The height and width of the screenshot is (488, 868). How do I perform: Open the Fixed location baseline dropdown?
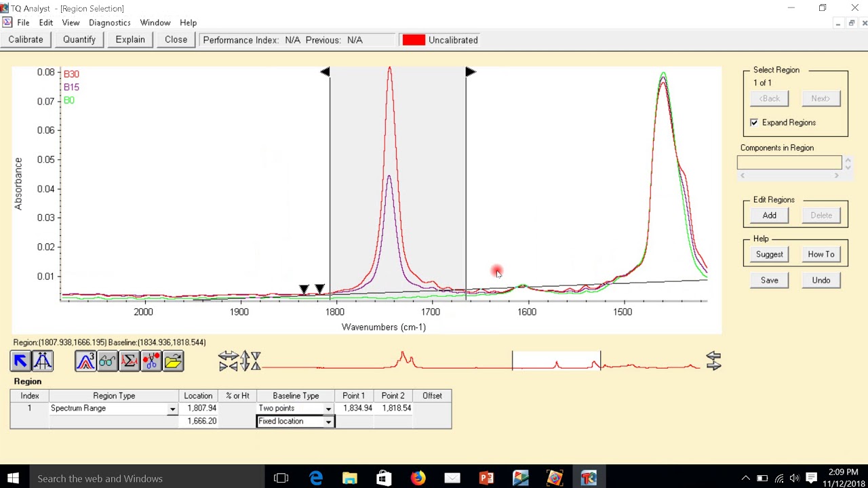(x=328, y=422)
